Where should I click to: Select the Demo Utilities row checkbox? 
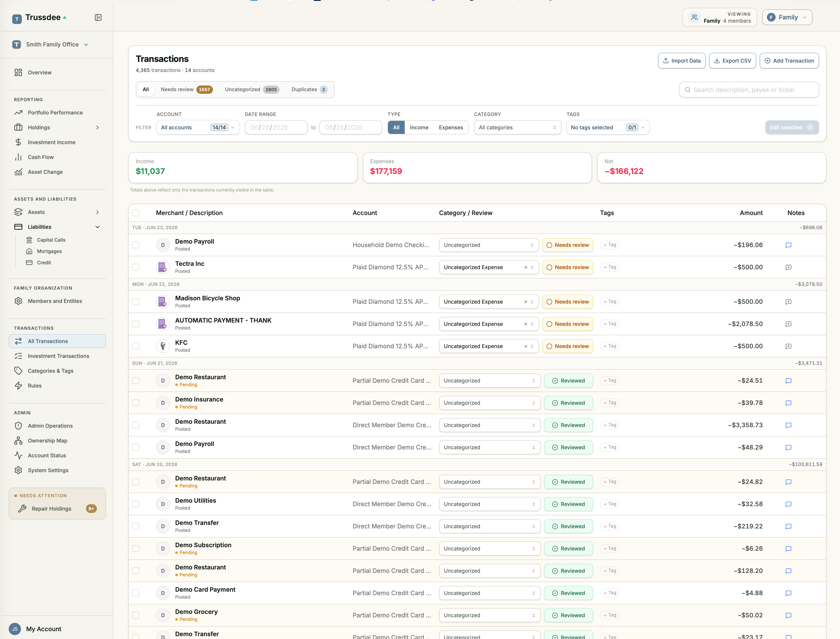pyautogui.click(x=136, y=504)
